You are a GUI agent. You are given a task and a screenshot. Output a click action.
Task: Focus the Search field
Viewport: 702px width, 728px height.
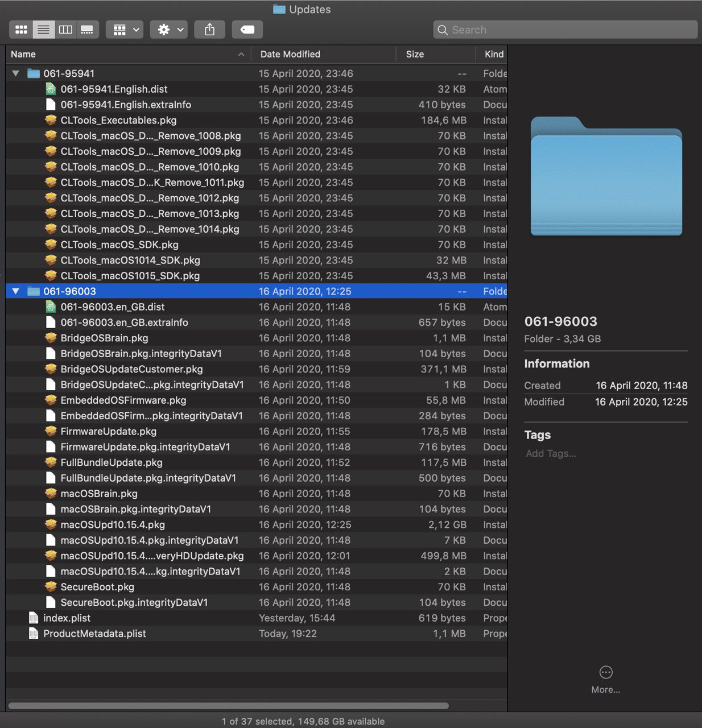[565, 30]
